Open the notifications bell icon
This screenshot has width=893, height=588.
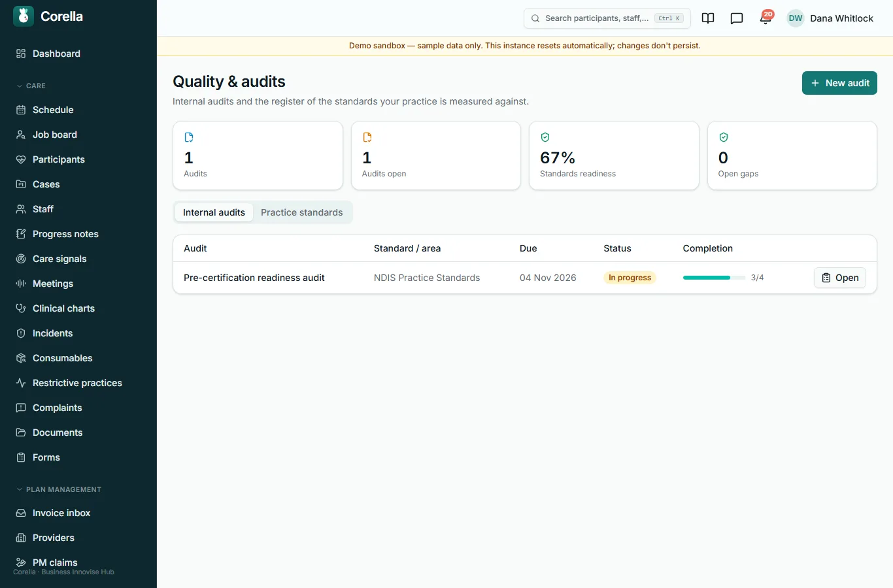[x=766, y=18]
